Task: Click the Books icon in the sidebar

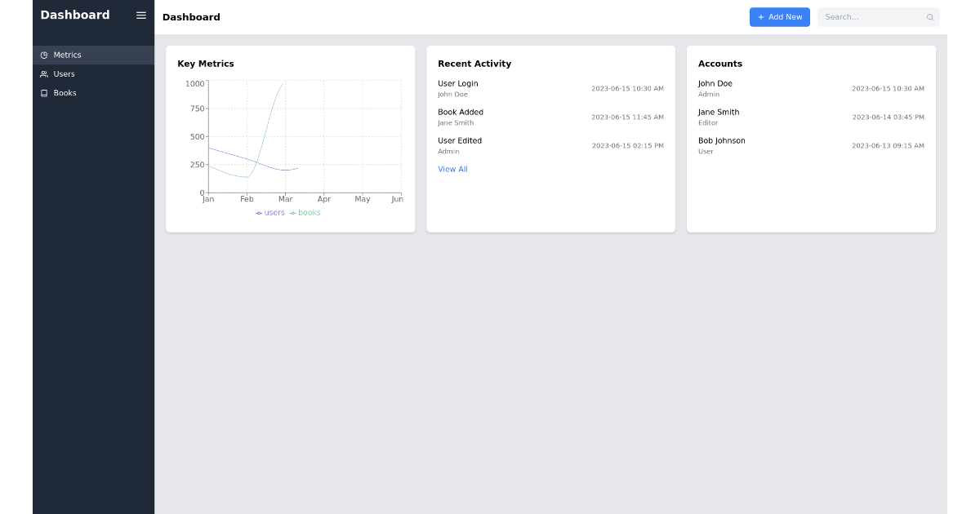Action: click(43, 93)
